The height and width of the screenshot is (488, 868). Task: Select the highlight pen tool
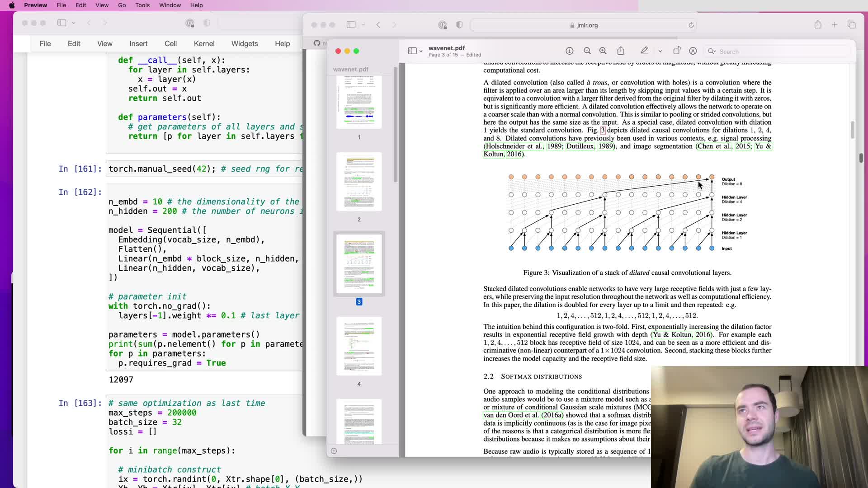[x=644, y=51]
